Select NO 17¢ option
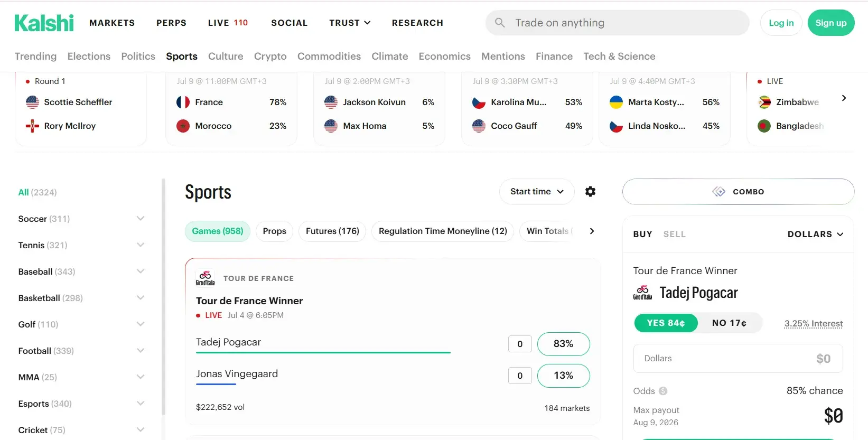The height and width of the screenshot is (440, 868). point(729,323)
